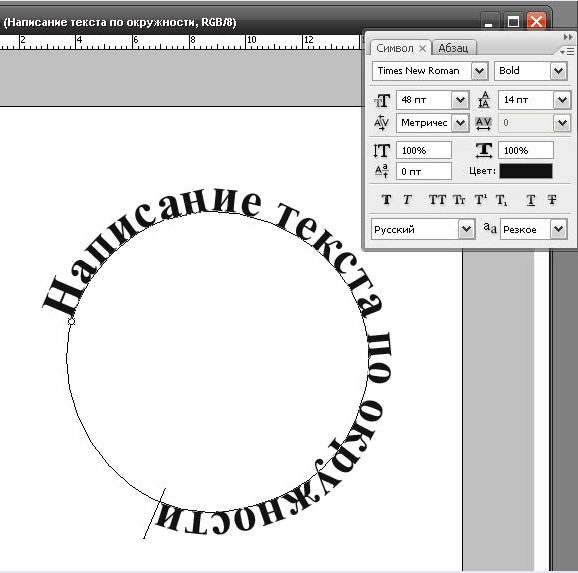
Task: Open the Русский language dropdown
Action: 466,229
